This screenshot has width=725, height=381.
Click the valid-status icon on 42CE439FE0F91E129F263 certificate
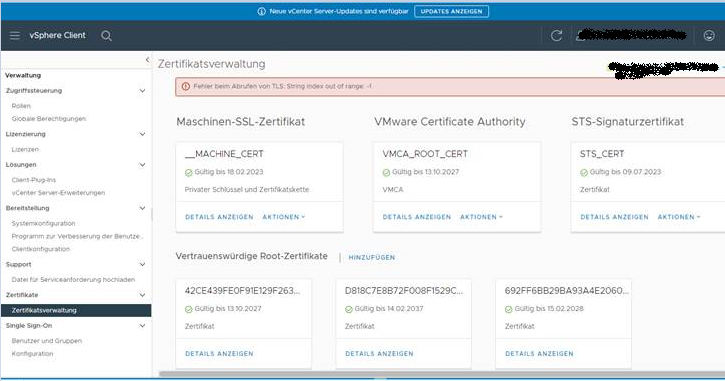pyautogui.click(x=189, y=309)
